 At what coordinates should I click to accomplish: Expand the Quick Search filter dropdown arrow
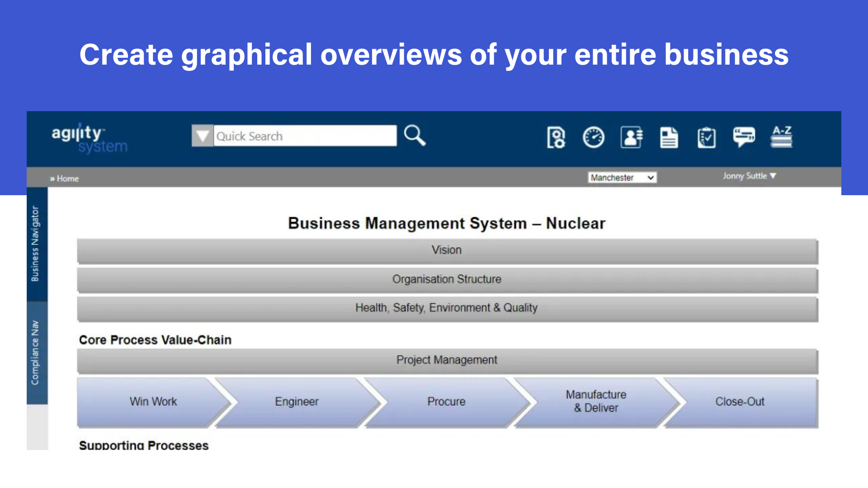(202, 136)
